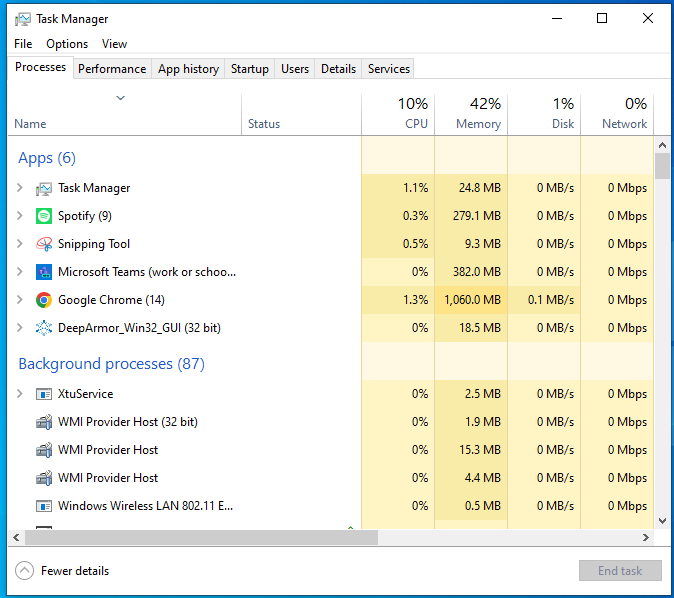
Task: Click the vertical scrollbar thumb
Action: tap(662, 166)
